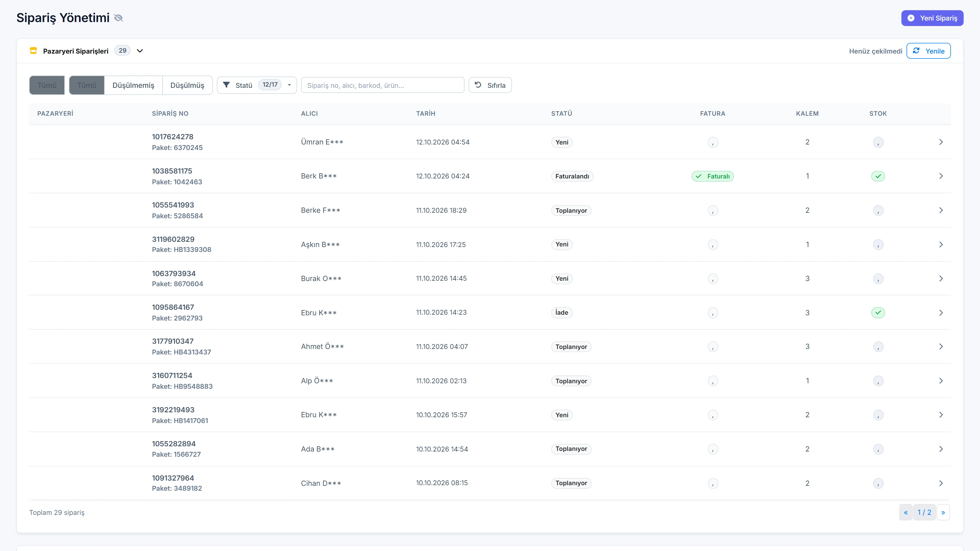Image resolution: width=980 pixels, height=551 pixels.
Task: Open the Statü 12/17 filter dropdown
Action: click(257, 85)
